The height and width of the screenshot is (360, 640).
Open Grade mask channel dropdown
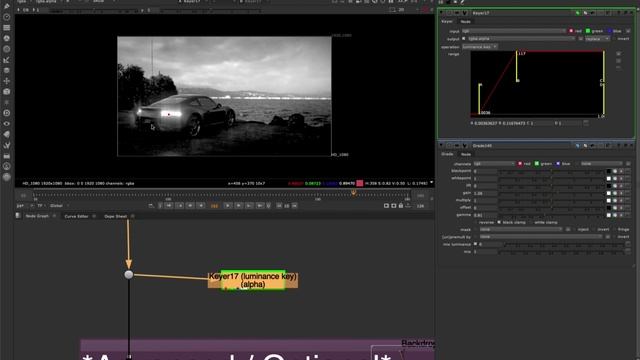pos(520,230)
